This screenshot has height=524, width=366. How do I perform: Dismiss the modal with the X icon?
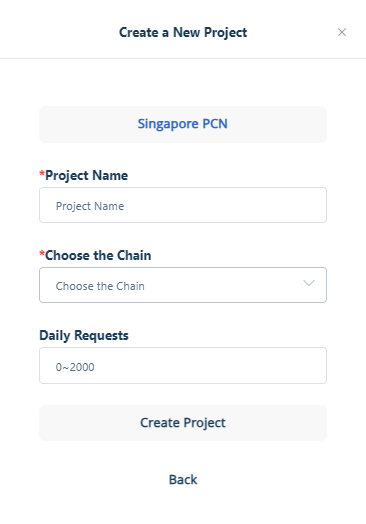coord(342,32)
